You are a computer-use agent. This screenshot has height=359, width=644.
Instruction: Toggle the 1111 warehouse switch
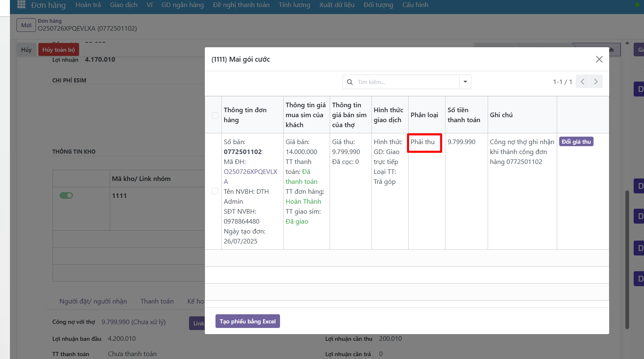(x=66, y=195)
